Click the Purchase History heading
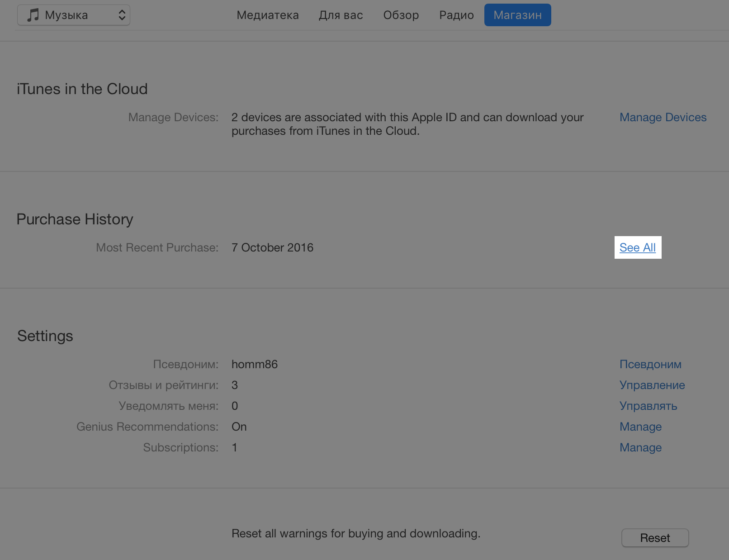This screenshot has height=560, width=729. pyautogui.click(x=75, y=219)
